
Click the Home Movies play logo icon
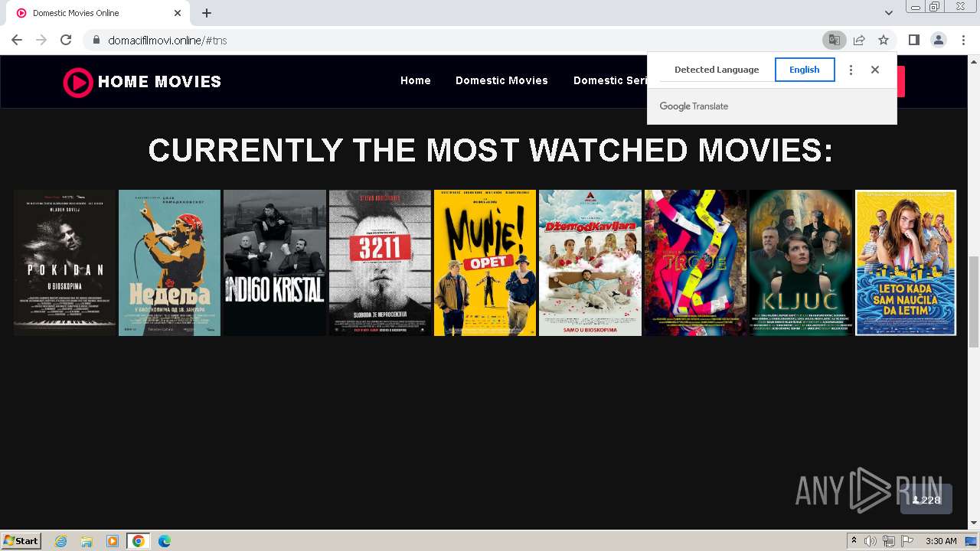point(78,82)
